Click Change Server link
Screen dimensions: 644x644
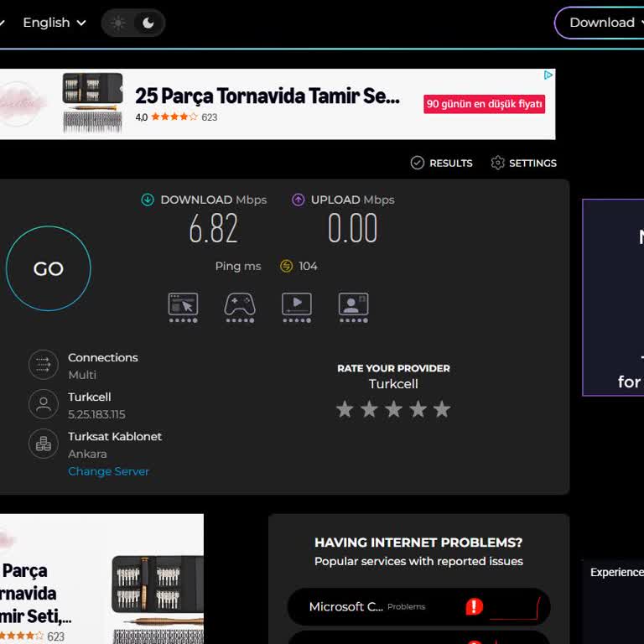tap(108, 471)
